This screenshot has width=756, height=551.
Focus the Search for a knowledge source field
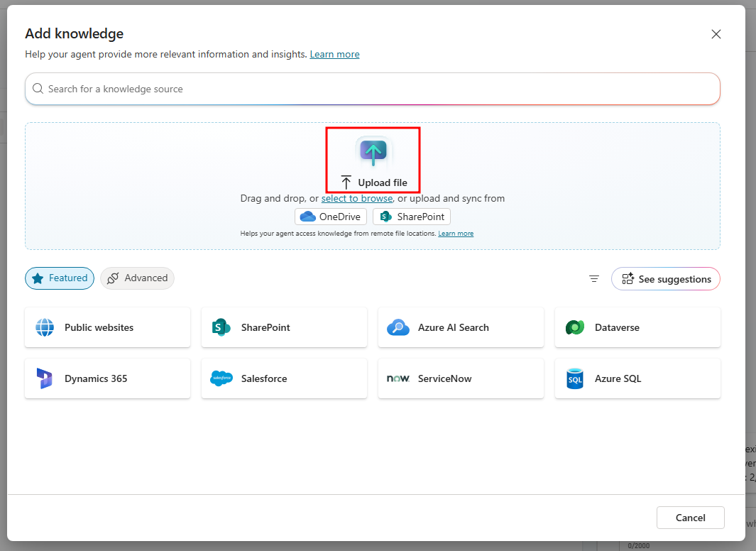372,89
